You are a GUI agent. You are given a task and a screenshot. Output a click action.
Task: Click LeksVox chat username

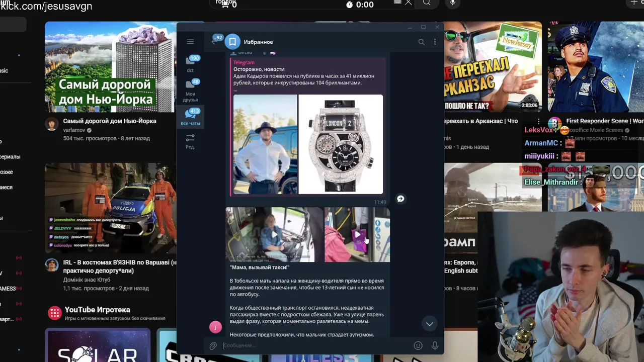pyautogui.click(x=538, y=130)
